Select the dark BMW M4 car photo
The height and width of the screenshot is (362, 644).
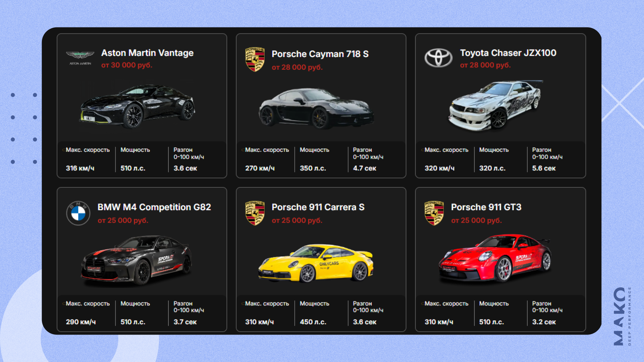[136, 260]
